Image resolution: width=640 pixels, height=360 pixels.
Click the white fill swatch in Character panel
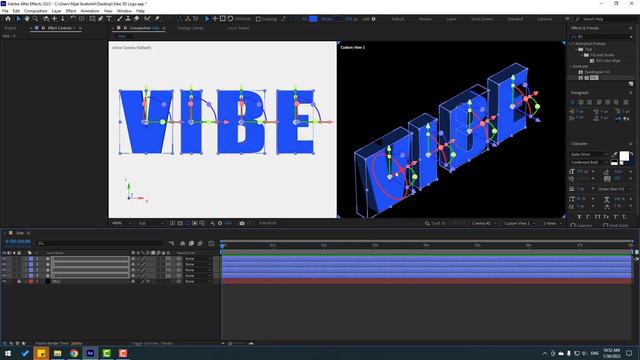(624, 156)
